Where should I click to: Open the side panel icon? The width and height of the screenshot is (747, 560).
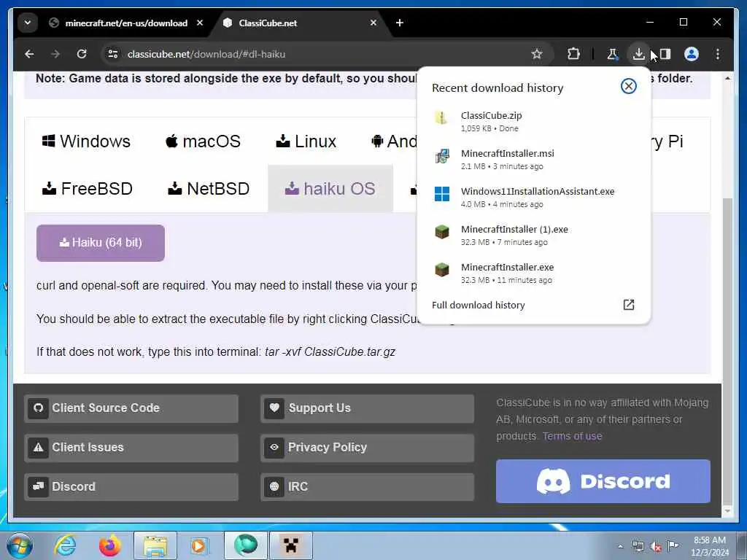[x=665, y=54]
